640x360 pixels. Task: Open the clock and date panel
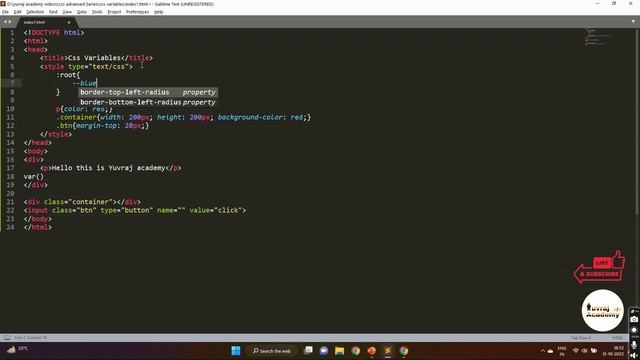[x=613, y=351]
